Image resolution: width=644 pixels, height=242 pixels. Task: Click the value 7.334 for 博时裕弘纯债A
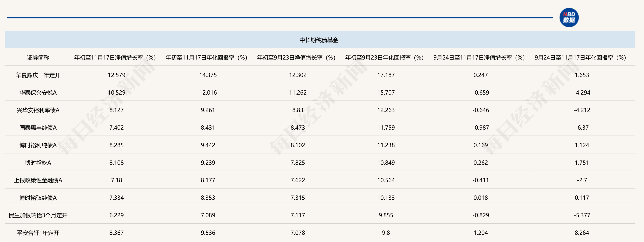pyautogui.click(x=117, y=198)
